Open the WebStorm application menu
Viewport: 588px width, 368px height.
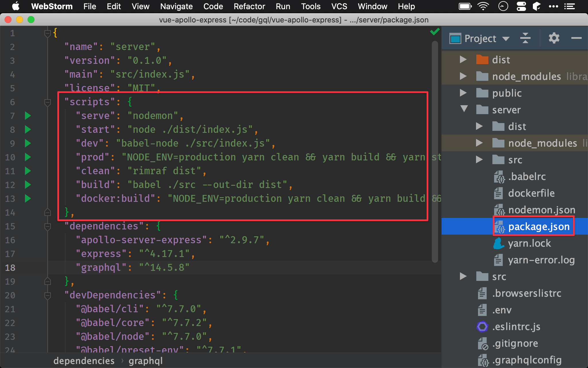tap(52, 6)
